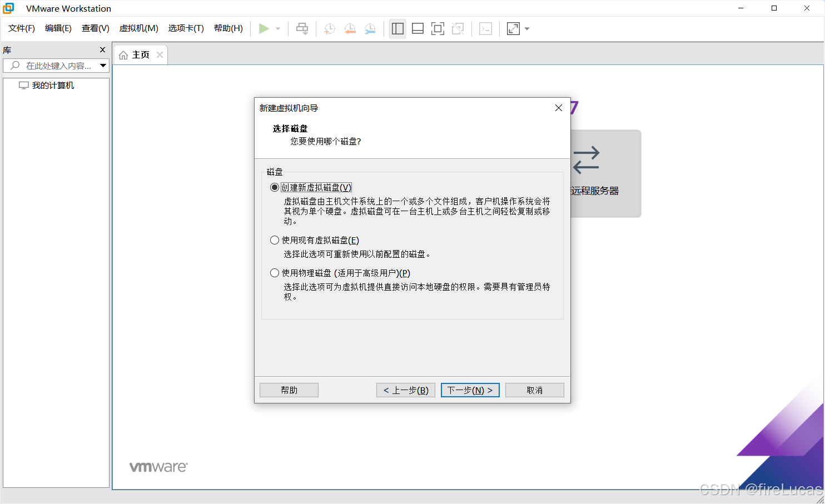Open the 选项卡(T) menu
Viewport: 825px width, 504px height.
point(186,28)
